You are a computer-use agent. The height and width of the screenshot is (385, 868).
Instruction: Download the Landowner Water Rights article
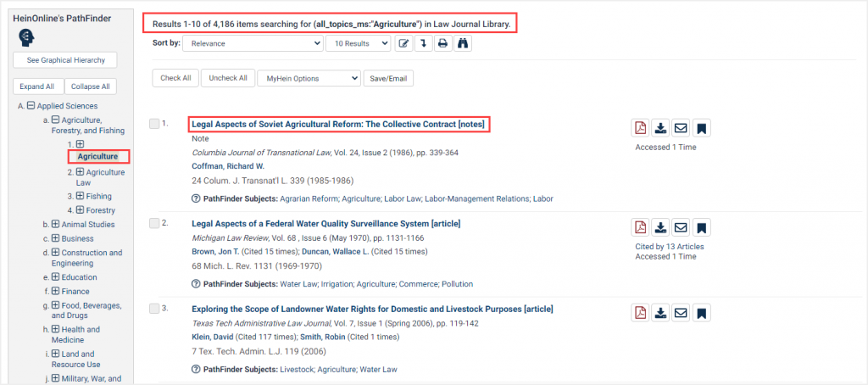(659, 313)
